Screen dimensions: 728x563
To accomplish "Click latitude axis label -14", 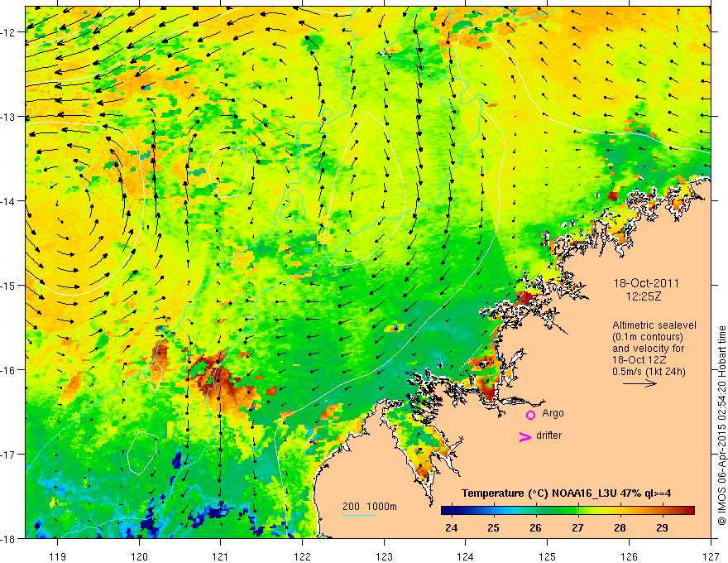I will click(8, 201).
